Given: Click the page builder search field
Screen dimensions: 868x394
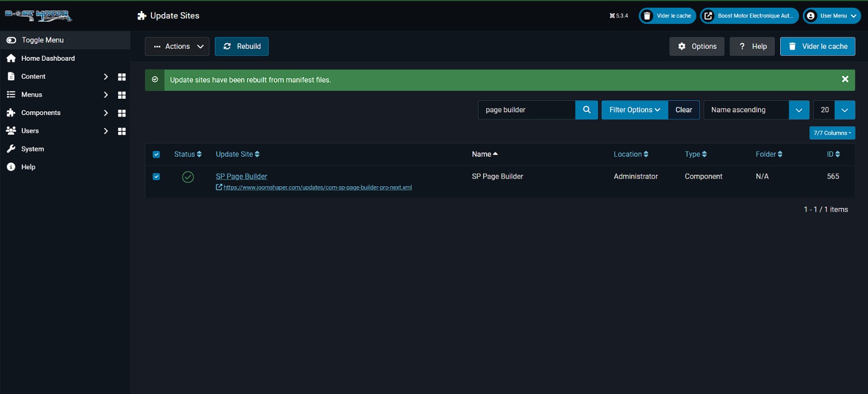Looking at the screenshot, I should click(x=526, y=110).
